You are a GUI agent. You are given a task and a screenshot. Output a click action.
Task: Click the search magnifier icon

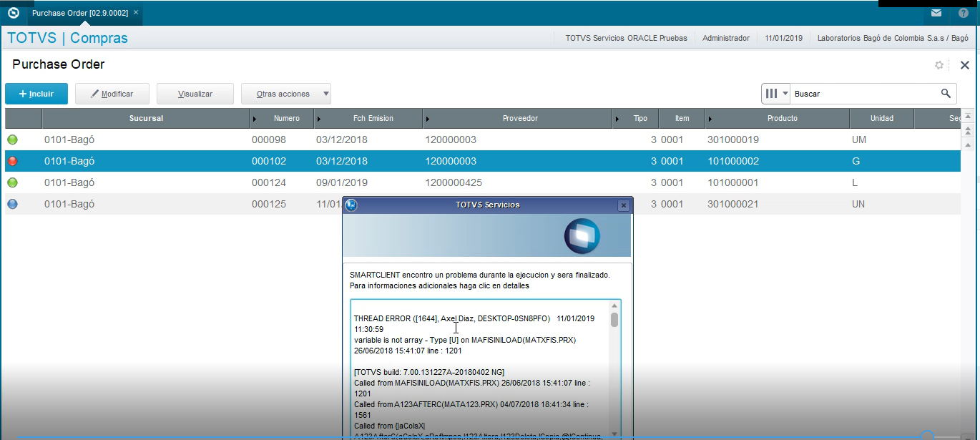pos(946,94)
